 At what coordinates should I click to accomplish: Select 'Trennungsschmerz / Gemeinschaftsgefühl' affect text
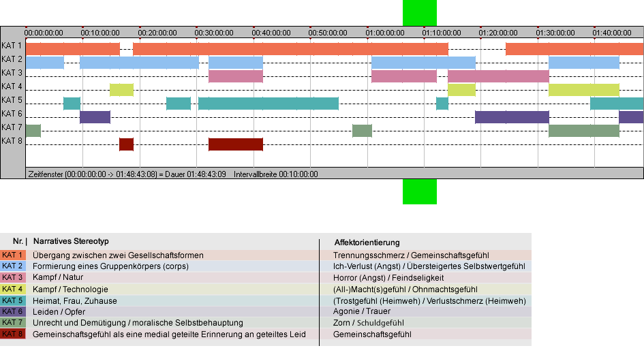coord(411,255)
